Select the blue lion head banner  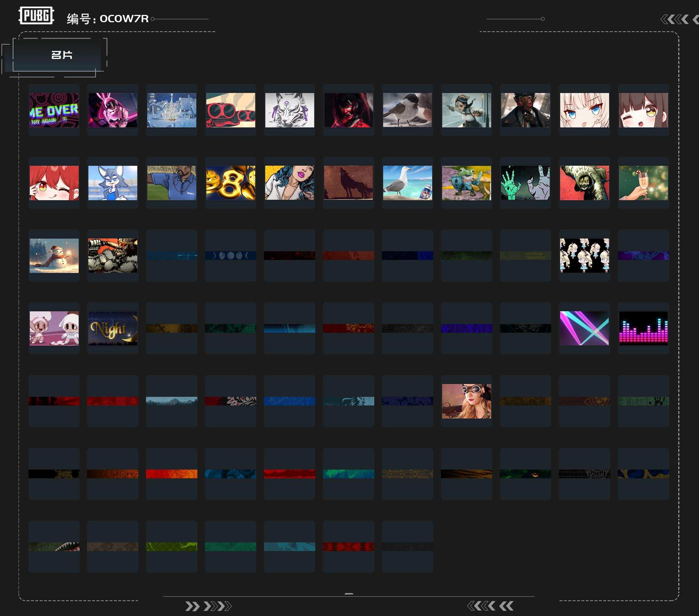tap(349, 401)
